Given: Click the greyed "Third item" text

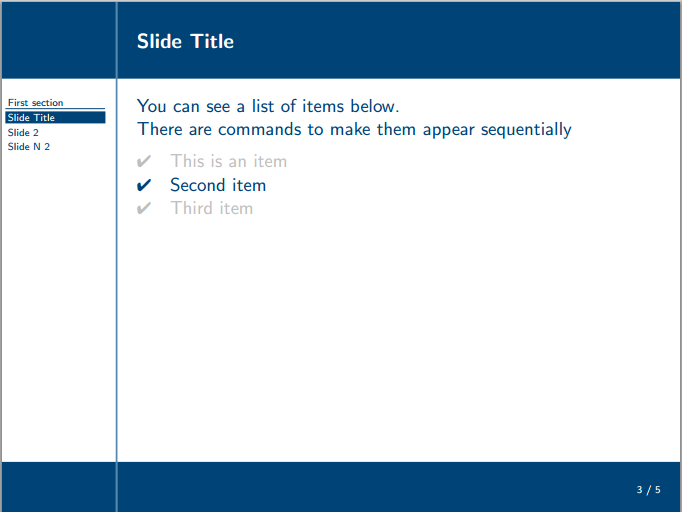Looking at the screenshot, I should point(211,208).
